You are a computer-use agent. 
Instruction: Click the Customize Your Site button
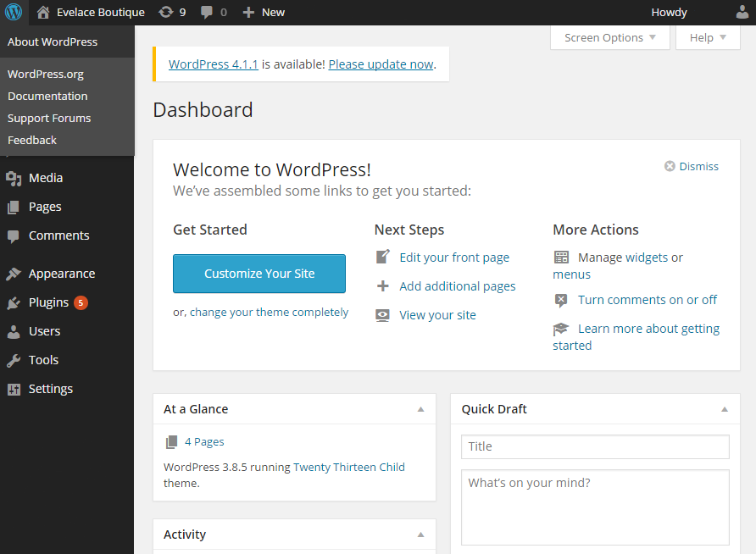pyautogui.click(x=259, y=274)
